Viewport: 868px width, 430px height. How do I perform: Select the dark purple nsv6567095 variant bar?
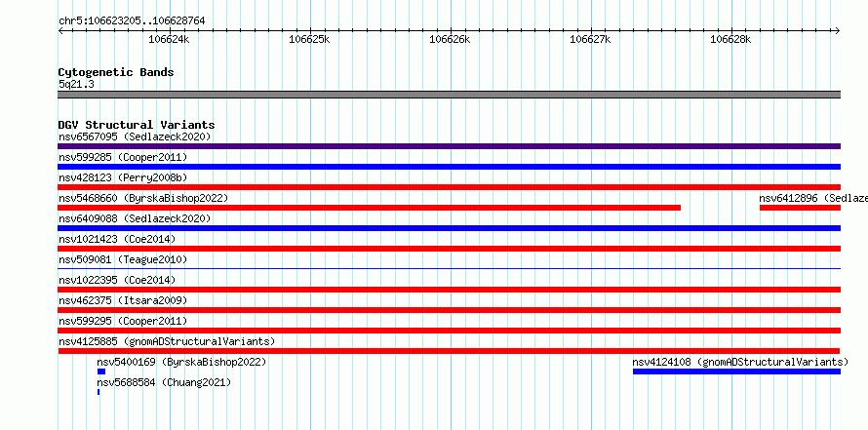(449, 146)
